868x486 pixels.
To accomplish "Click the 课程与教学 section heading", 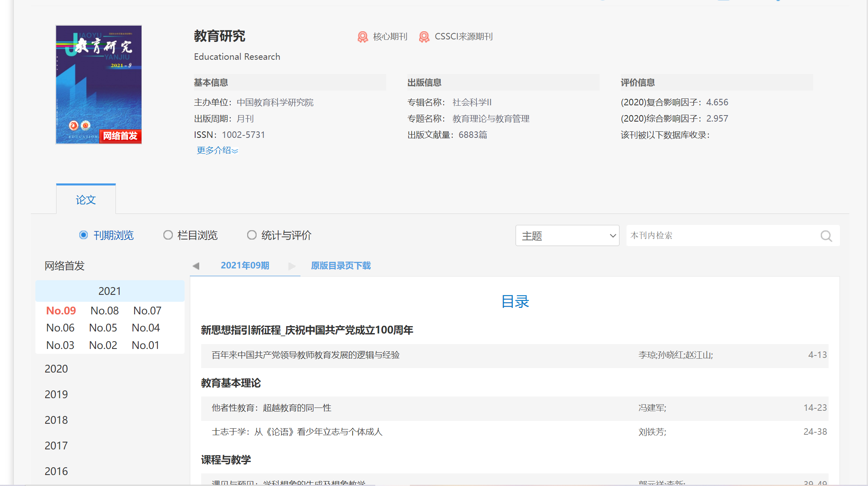I will pos(226,460).
